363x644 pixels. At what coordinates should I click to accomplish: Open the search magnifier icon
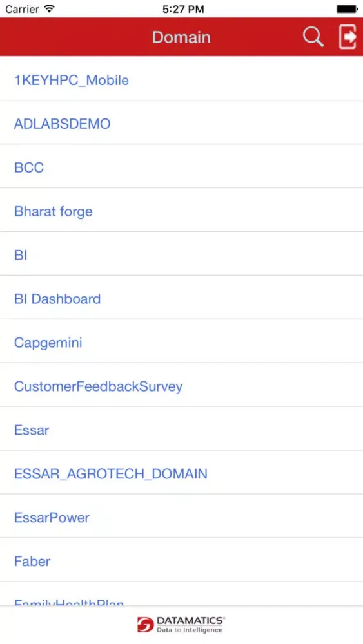[x=313, y=37]
